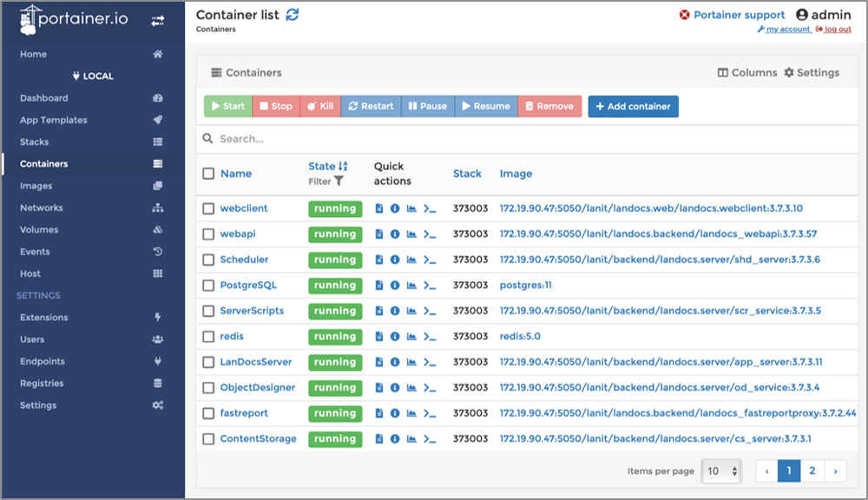Viewport: 868px width, 500px height.
Task: Click the Resume button
Action: point(486,106)
